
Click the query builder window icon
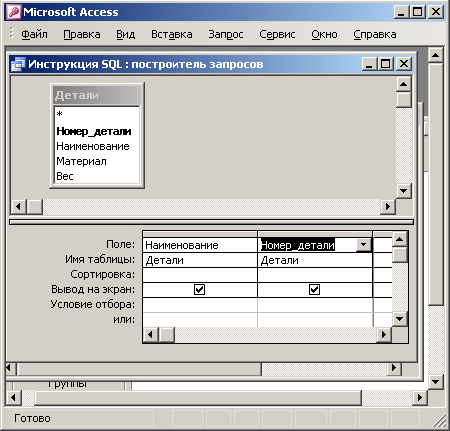18,64
